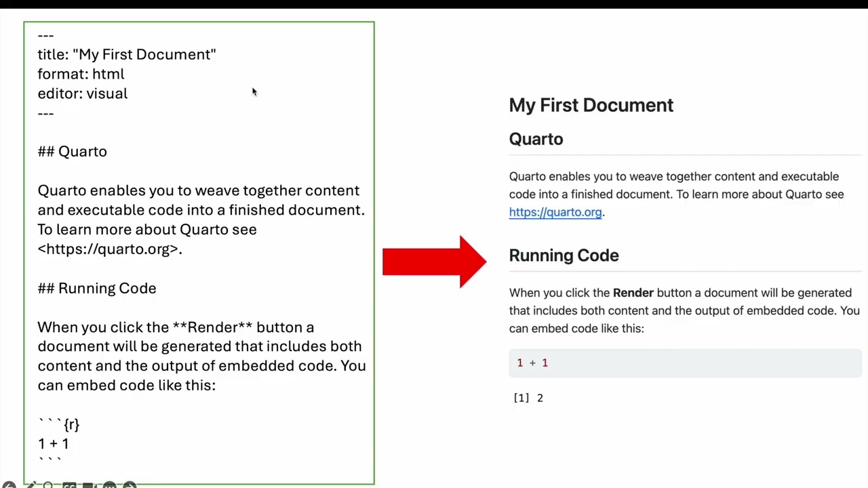Click 'Quarto enables you to weave' source line
Screen dimensions: 868x488
(199, 190)
